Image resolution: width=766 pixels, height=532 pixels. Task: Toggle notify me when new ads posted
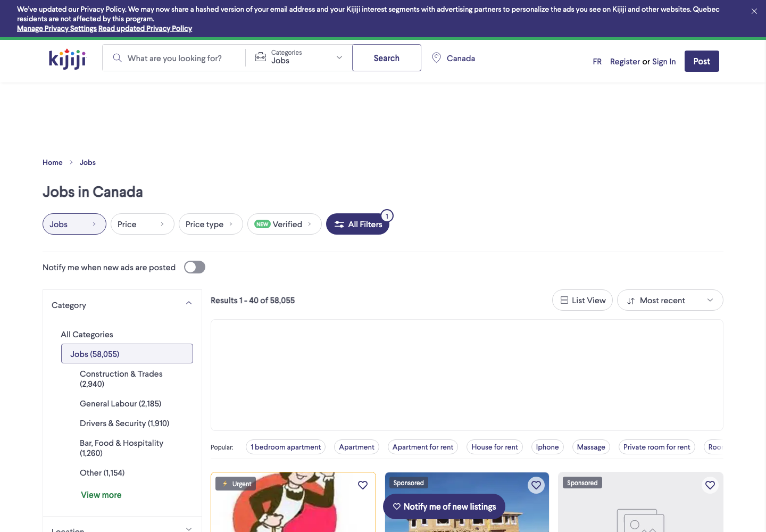coord(195,267)
